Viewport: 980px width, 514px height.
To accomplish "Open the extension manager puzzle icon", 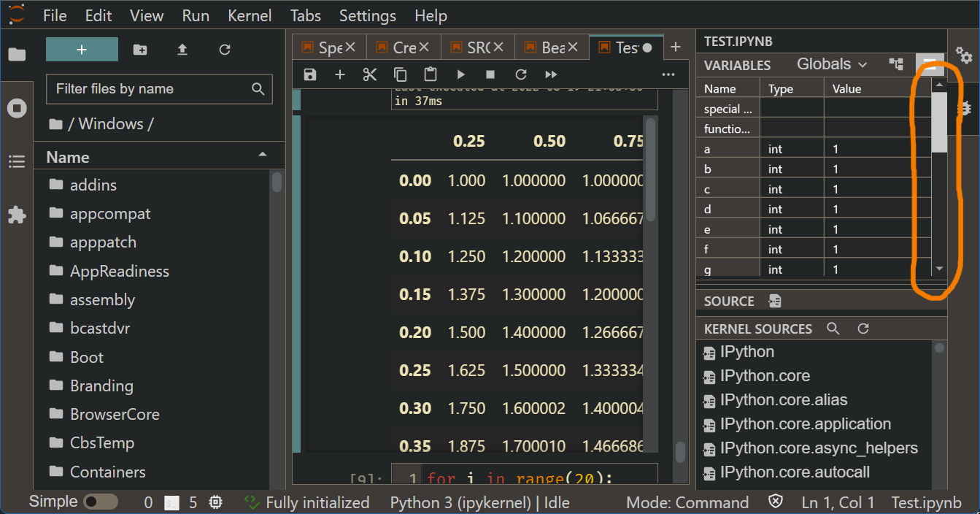I will click(x=16, y=215).
